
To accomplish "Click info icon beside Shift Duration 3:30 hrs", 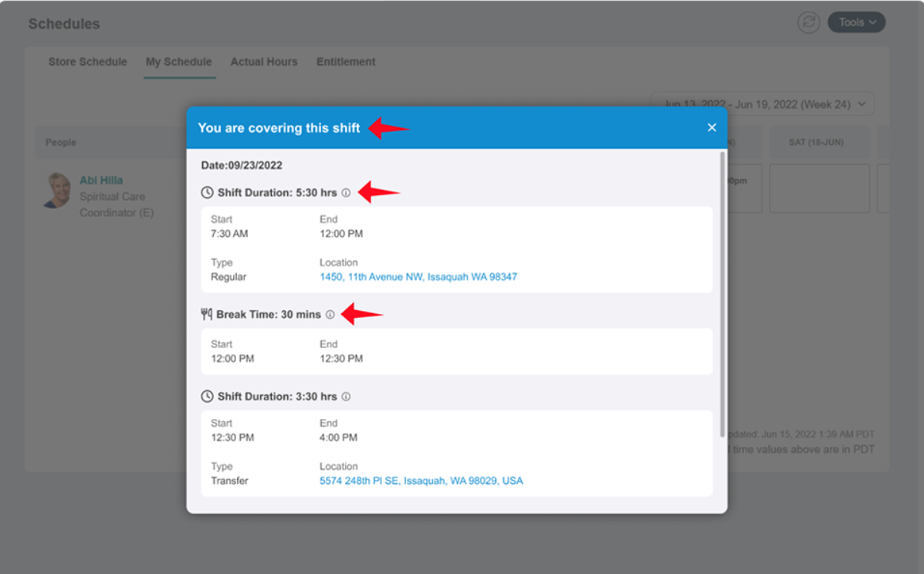I will tap(346, 397).
